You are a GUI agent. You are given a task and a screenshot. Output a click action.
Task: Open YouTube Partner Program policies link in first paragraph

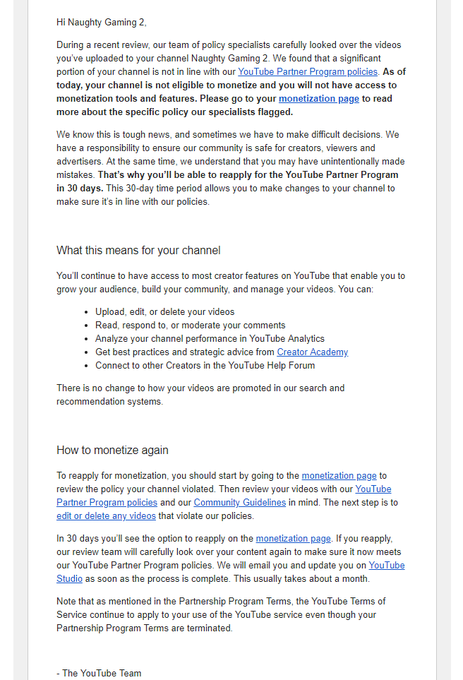(308, 72)
